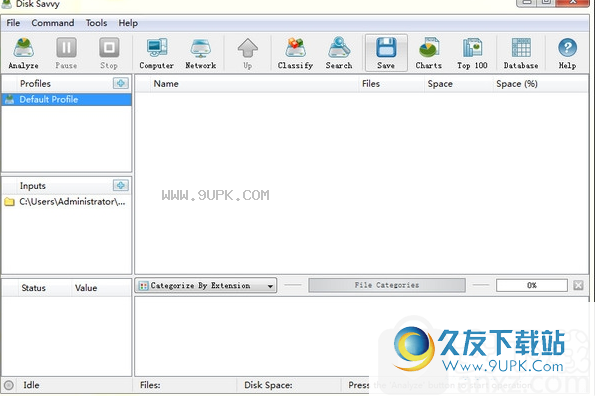Click the 0% progress bar

point(532,285)
